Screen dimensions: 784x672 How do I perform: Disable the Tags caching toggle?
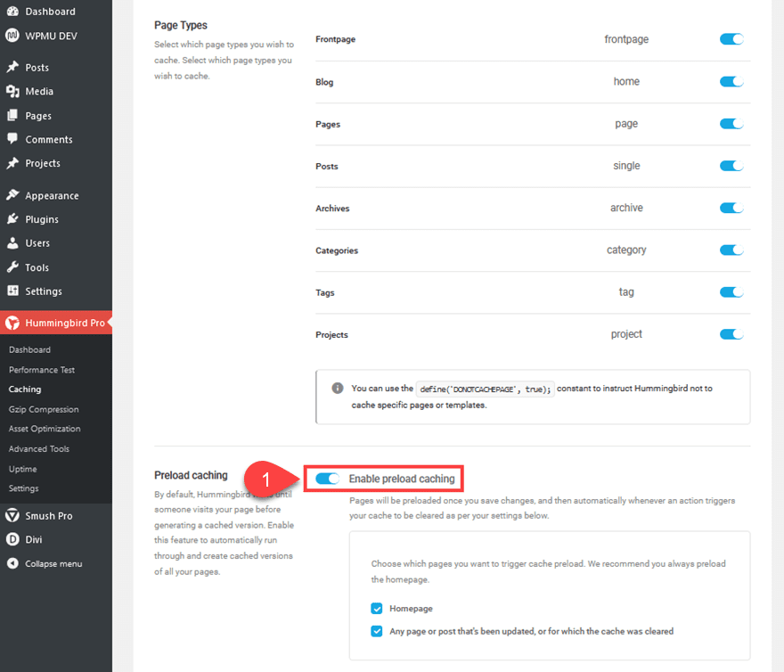pyautogui.click(x=731, y=291)
